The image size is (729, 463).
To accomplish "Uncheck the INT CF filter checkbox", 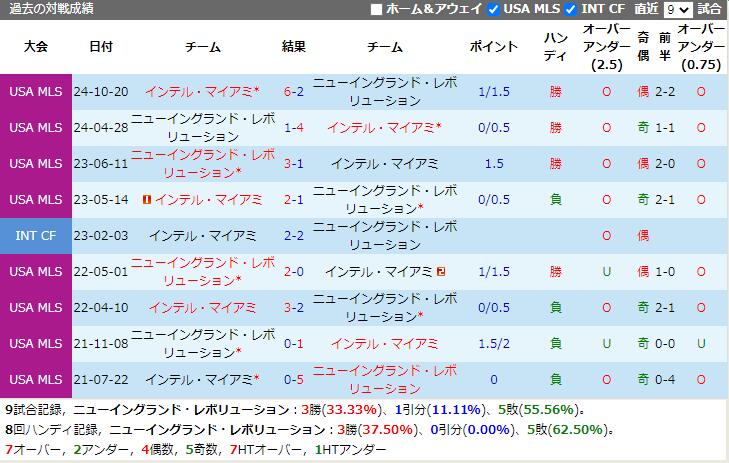I will click(x=570, y=9).
